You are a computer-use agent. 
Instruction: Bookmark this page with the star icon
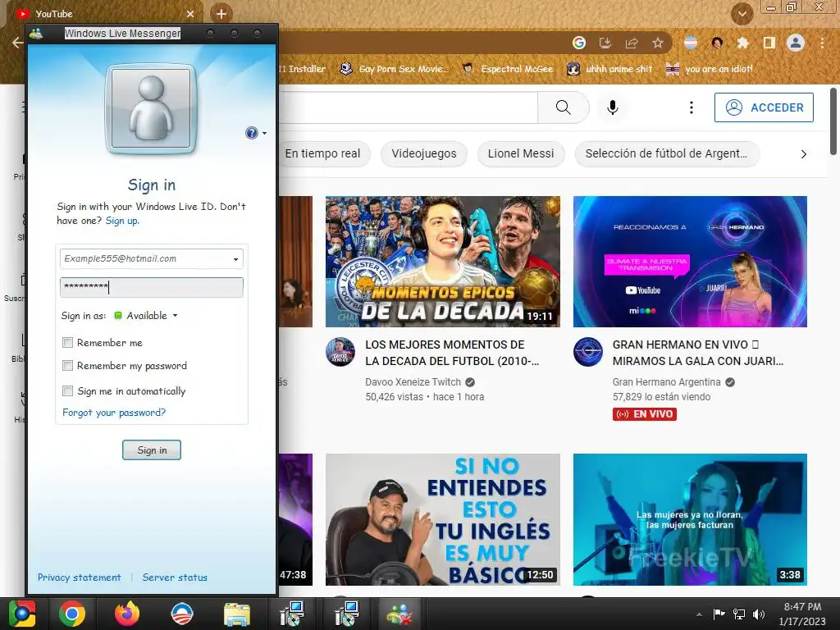coord(658,43)
